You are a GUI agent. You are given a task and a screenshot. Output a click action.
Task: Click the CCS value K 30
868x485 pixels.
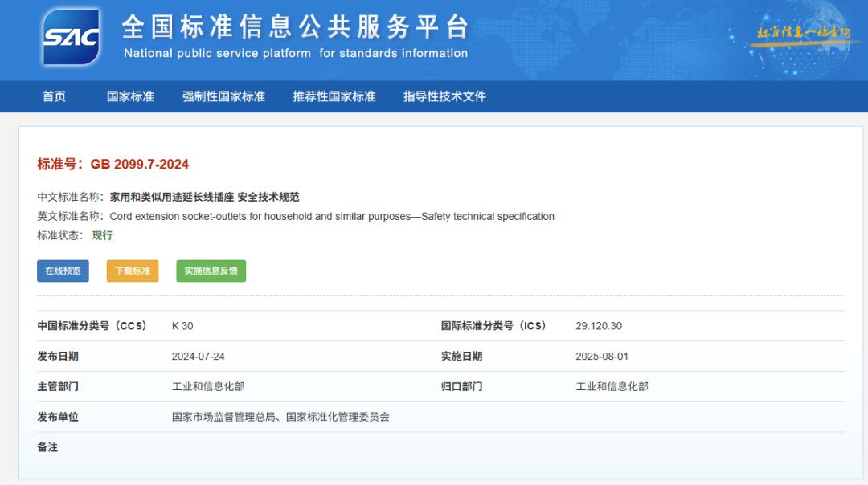coord(182,326)
